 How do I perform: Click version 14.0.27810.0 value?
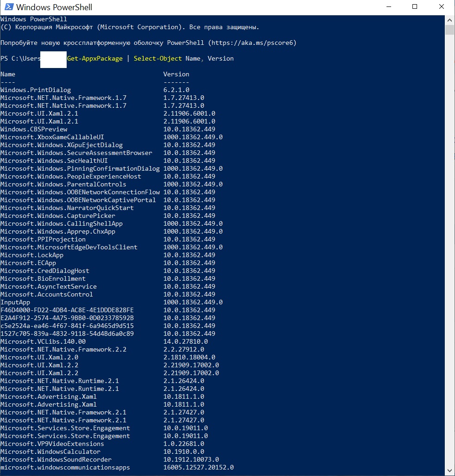point(186,342)
